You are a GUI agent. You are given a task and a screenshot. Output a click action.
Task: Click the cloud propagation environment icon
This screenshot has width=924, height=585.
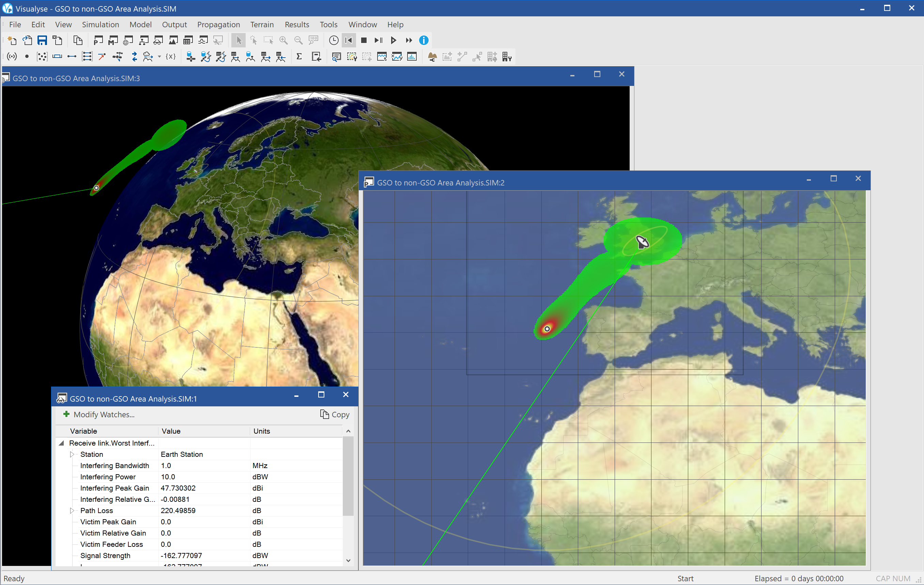click(x=148, y=57)
